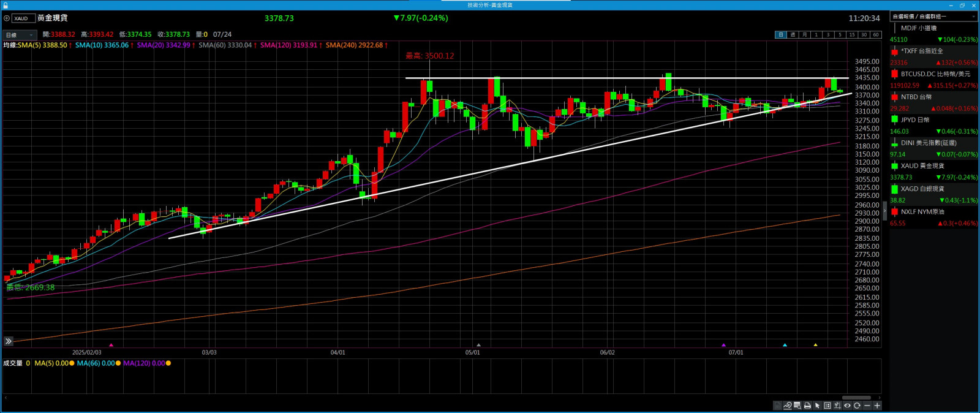980x413 pixels.
Task: Click the data table lookup icon
Action: point(797,406)
